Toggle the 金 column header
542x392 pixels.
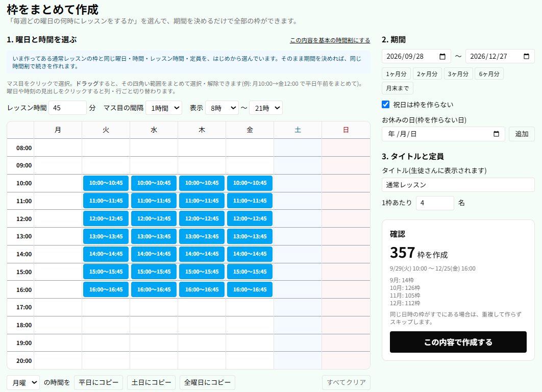coord(250,130)
